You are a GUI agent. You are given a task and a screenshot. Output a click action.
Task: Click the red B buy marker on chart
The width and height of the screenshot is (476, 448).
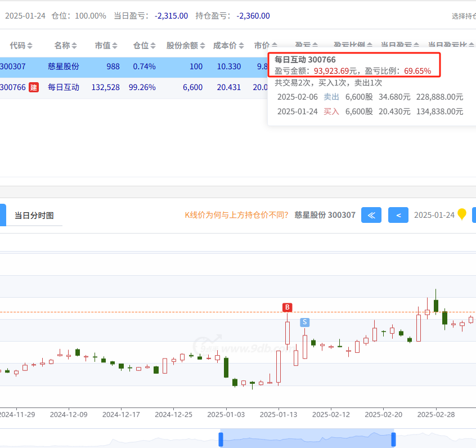288,307
